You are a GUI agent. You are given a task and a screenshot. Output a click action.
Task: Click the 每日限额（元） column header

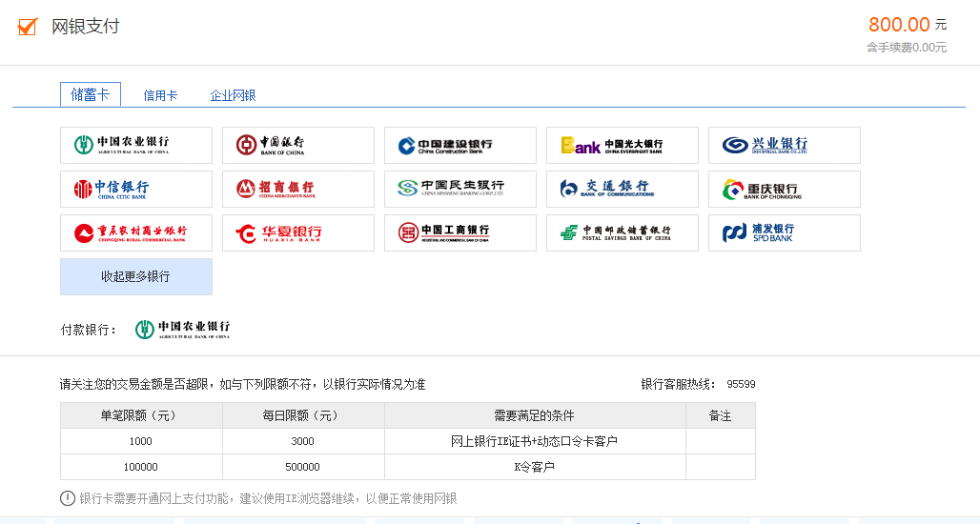click(x=303, y=415)
